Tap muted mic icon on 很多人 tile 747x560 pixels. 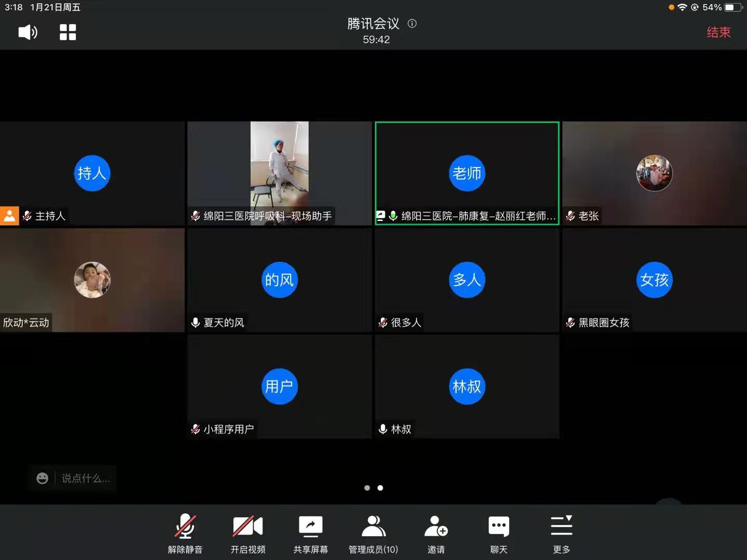(382, 322)
